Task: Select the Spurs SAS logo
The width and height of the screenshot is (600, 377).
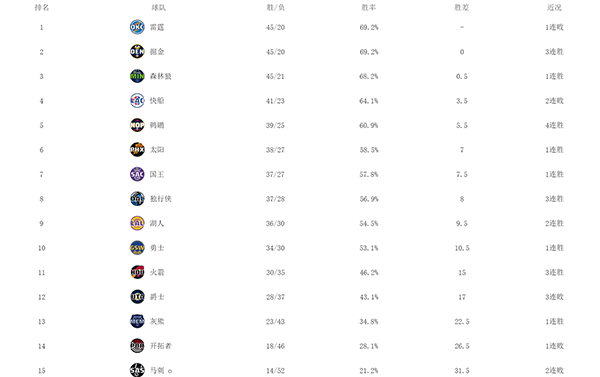Action: click(x=137, y=370)
